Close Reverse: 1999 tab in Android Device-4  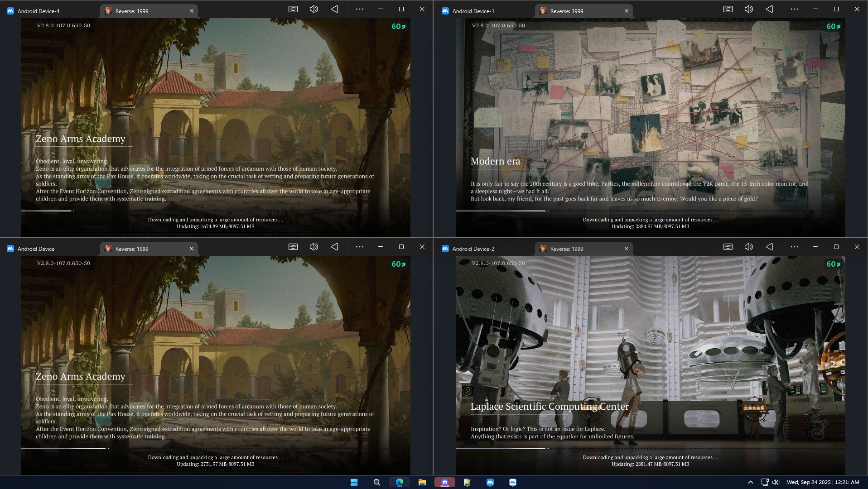tap(192, 11)
